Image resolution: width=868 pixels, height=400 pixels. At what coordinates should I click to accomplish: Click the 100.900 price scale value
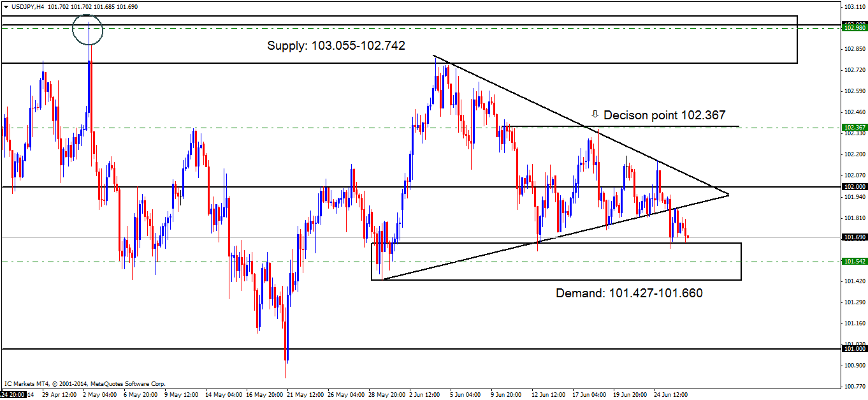point(854,365)
